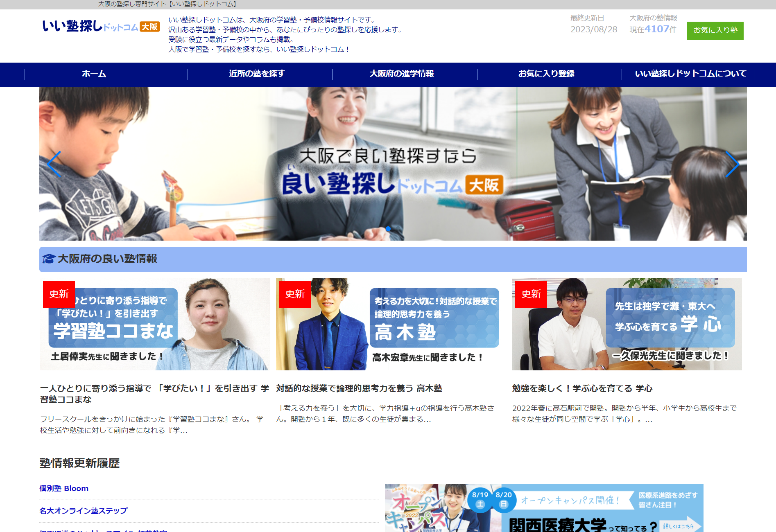This screenshot has width=776, height=532.
Task: Click the 更新 badge on the 学習塾ココまな card
Action: (x=59, y=294)
